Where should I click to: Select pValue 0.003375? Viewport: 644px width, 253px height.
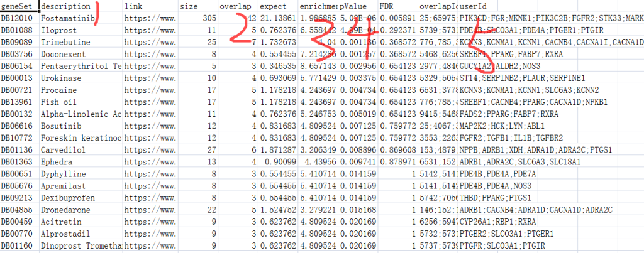point(358,78)
